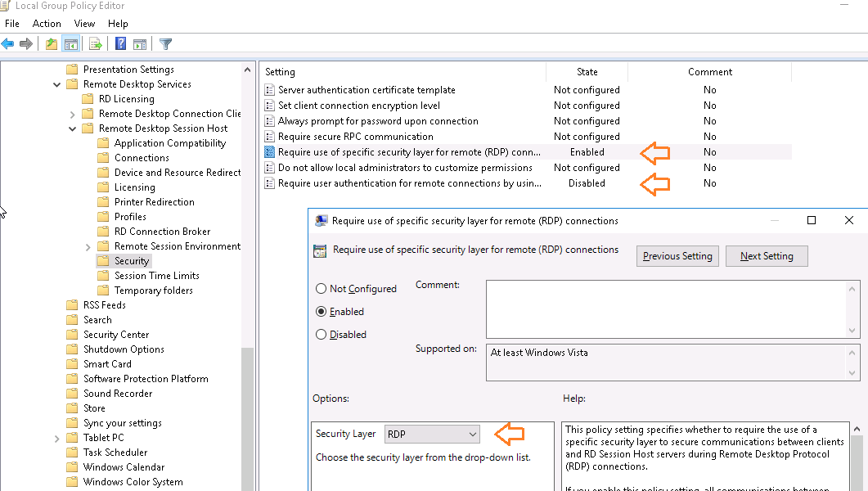This screenshot has width=868, height=491.
Task: Select the Enabled radio button
Action: coord(322,312)
